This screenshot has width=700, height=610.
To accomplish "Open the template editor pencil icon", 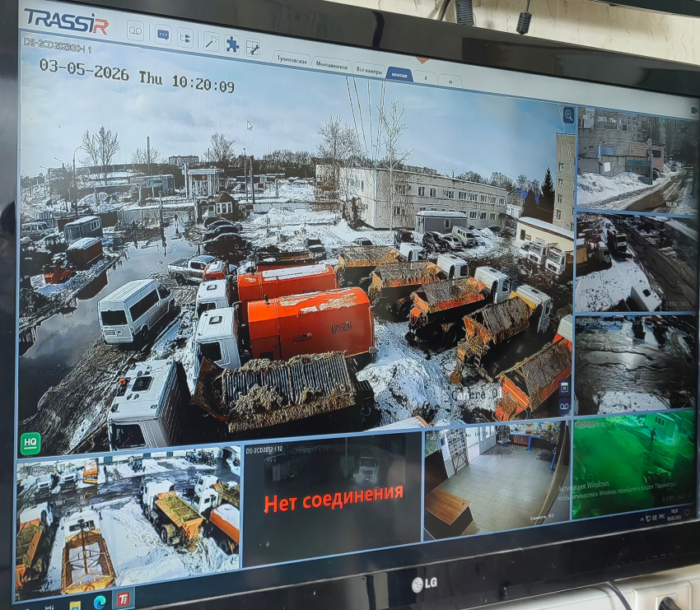I will 253,48.
